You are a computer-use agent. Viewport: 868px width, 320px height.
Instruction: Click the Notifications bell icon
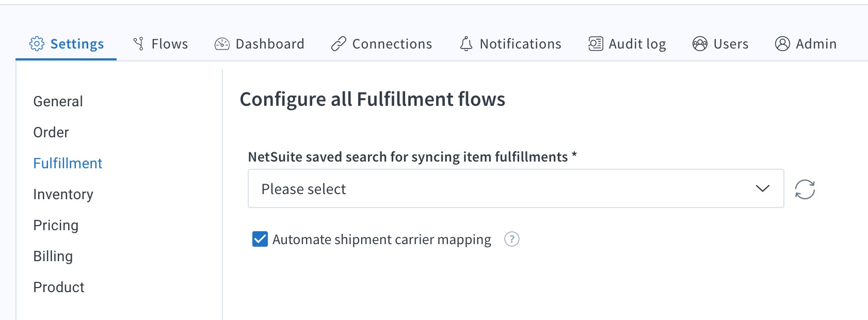(x=466, y=44)
